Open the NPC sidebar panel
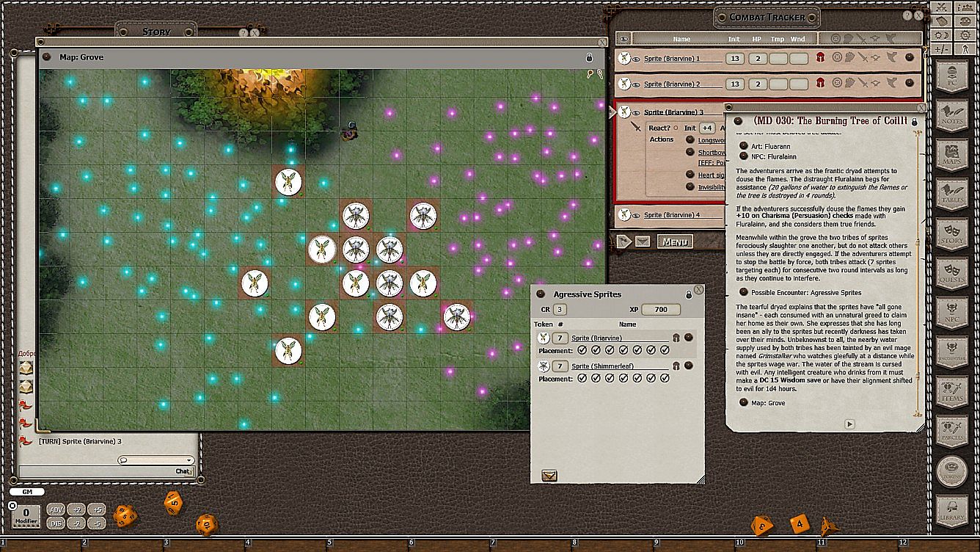 tap(952, 313)
